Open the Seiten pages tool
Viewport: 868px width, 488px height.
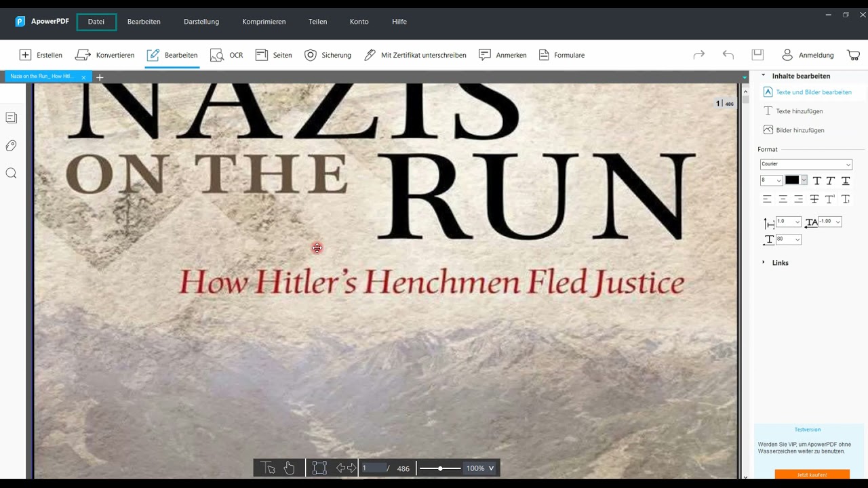[x=273, y=55]
